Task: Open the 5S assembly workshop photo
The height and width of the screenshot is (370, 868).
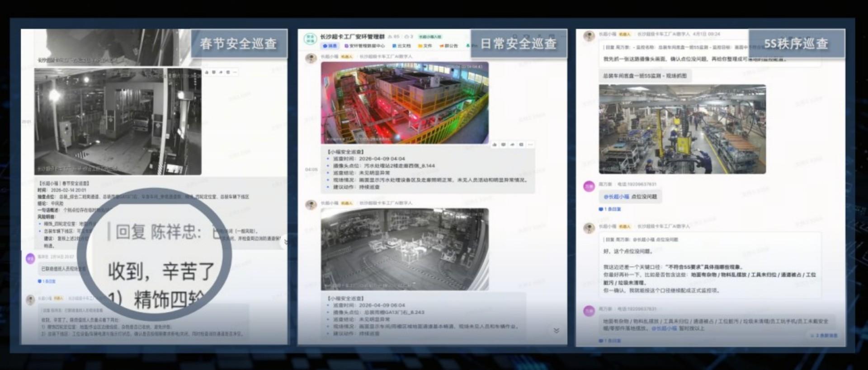Action: point(682,129)
